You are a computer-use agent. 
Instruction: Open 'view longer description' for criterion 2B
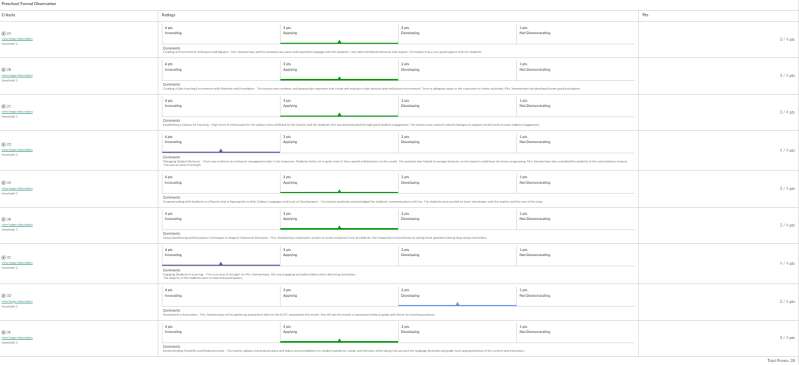coord(17,75)
